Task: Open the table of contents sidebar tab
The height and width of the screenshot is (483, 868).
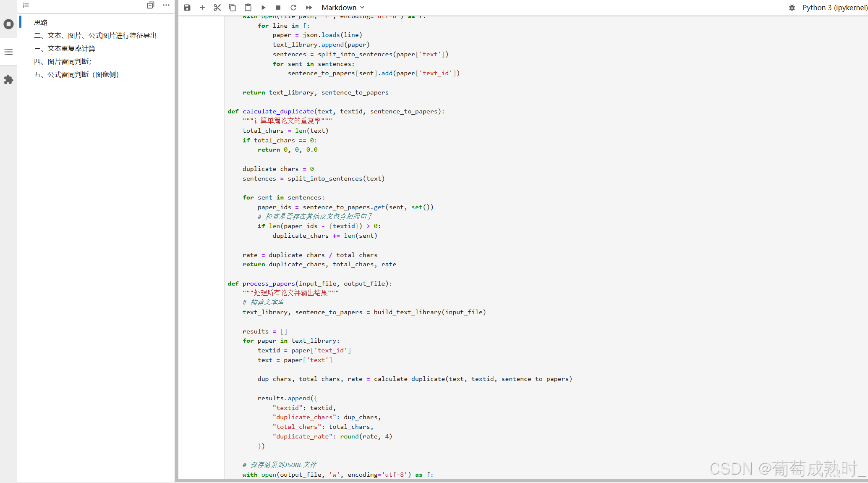Action: 8,52
